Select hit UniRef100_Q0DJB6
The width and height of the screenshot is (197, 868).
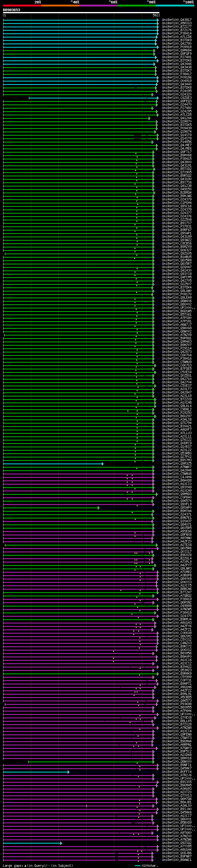pos(177,853)
